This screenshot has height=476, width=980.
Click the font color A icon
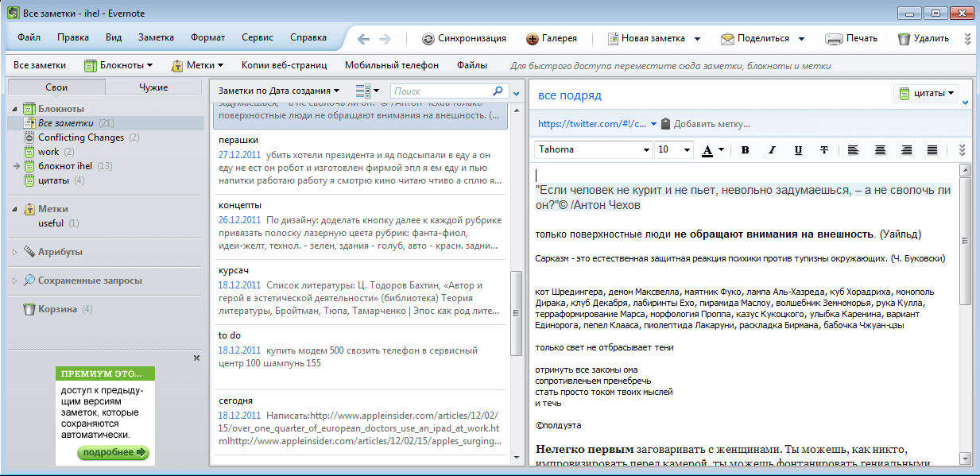[x=707, y=149]
